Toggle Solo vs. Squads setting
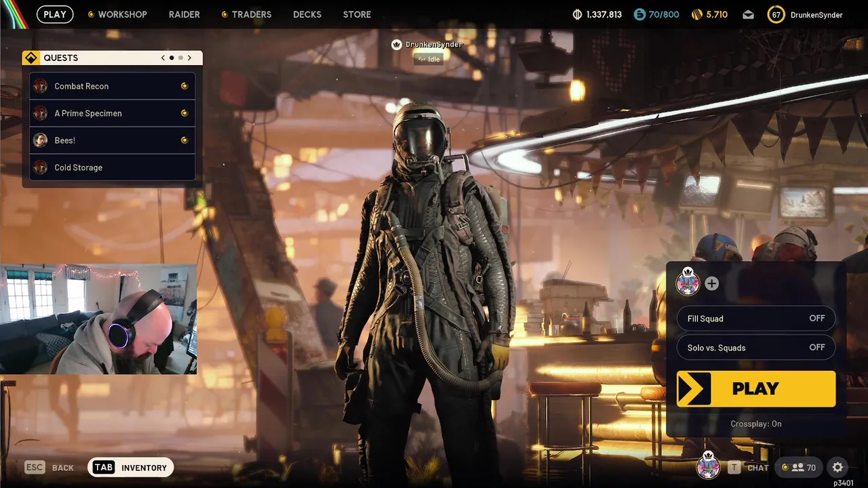This screenshot has width=868, height=488. point(756,348)
